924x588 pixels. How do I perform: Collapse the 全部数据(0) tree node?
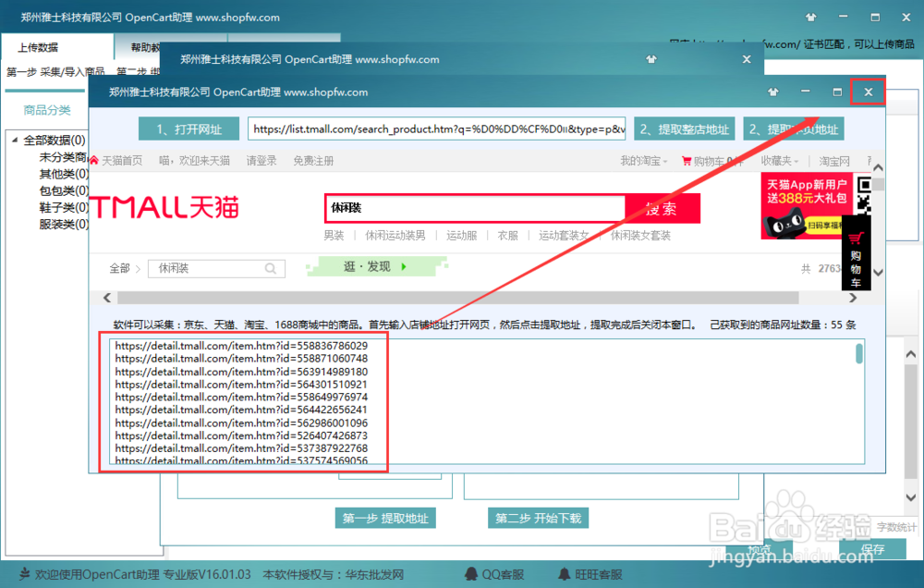[15, 141]
